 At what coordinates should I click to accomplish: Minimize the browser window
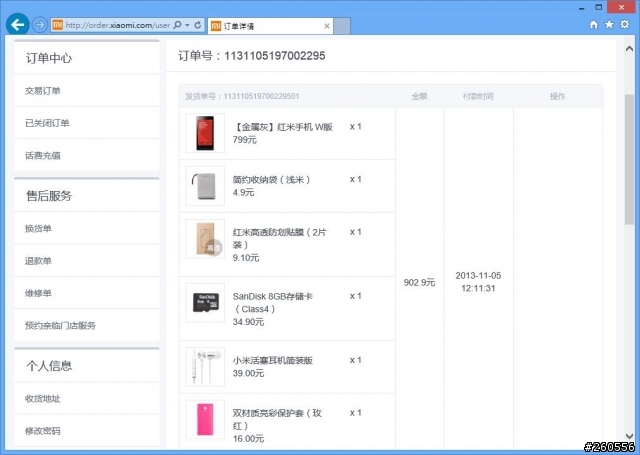pyautogui.click(x=582, y=8)
